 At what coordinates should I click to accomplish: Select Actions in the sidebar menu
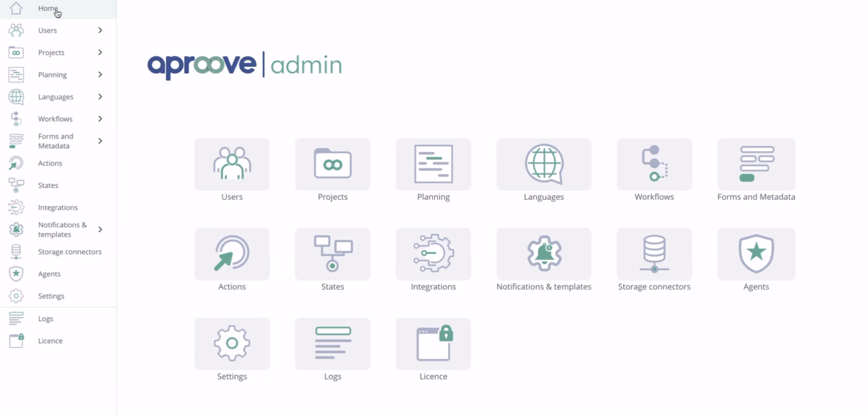pyautogui.click(x=58, y=163)
